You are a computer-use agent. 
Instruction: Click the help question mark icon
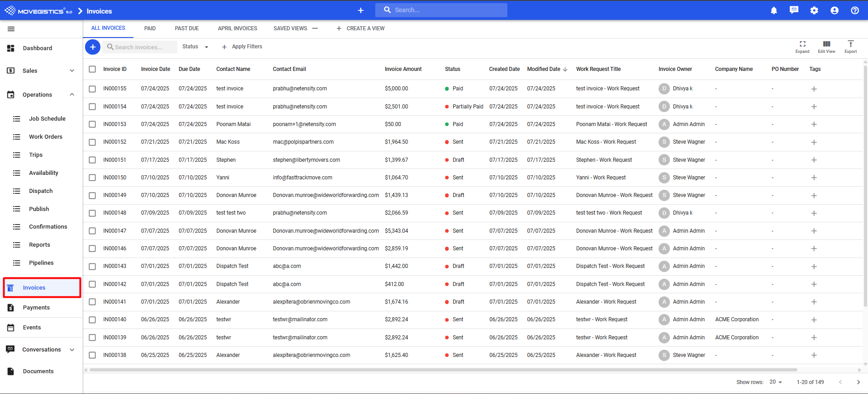point(854,10)
